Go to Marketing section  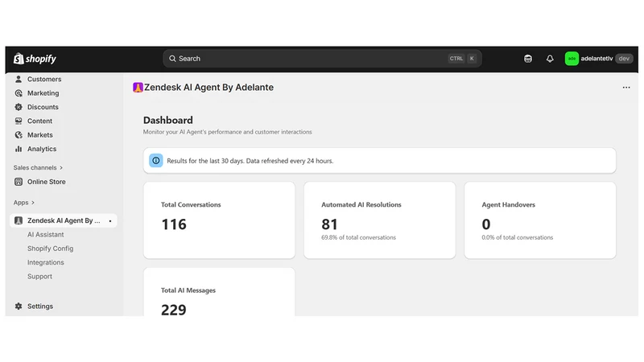[x=43, y=93]
